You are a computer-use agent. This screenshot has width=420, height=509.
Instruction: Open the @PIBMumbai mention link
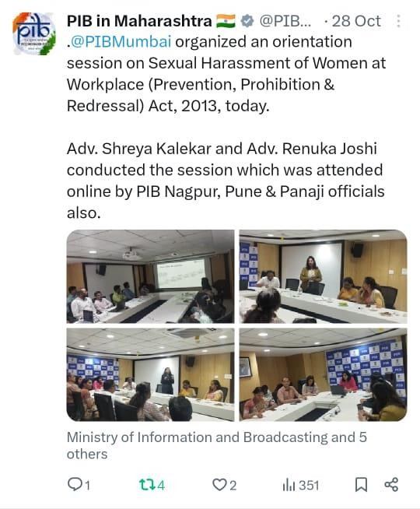pyautogui.click(x=121, y=42)
